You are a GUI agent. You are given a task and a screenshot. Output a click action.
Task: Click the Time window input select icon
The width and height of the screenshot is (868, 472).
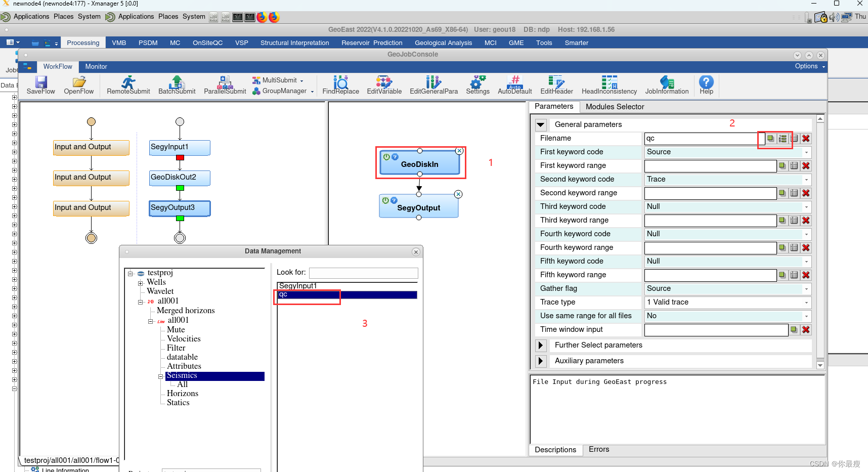[x=794, y=329]
